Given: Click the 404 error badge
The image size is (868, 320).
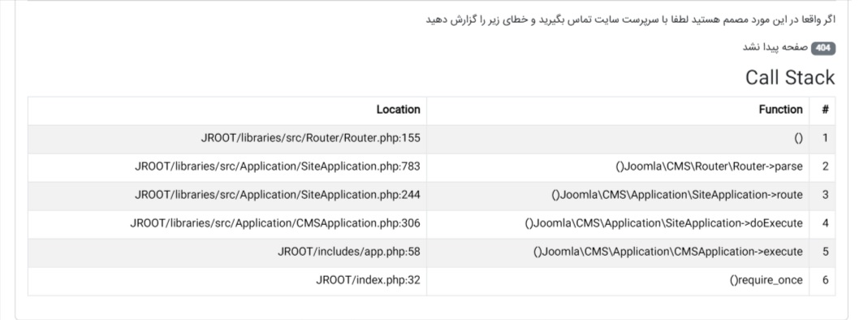Looking at the screenshot, I should coord(823,48).
